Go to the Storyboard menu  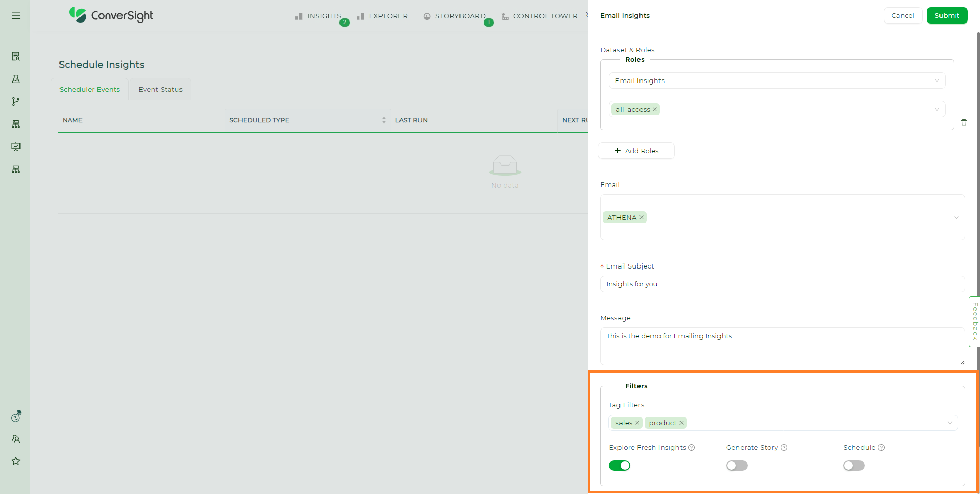[x=454, y=16]
